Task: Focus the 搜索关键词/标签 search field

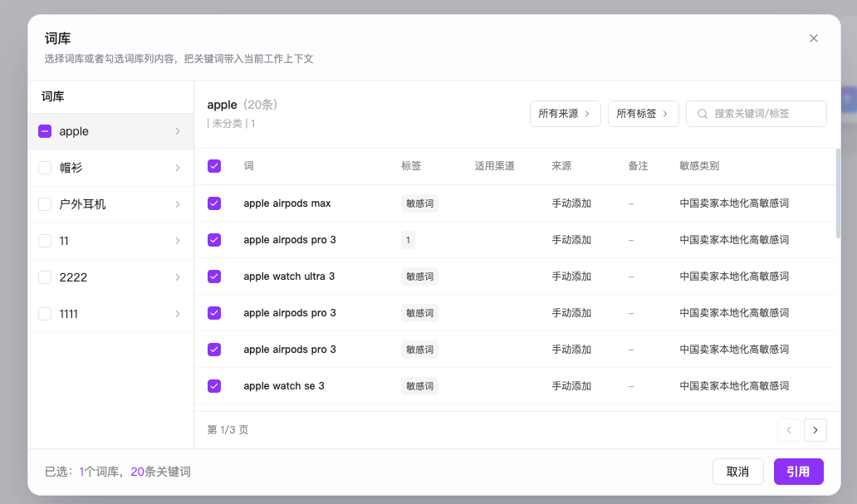Action: tap(757, 114)
